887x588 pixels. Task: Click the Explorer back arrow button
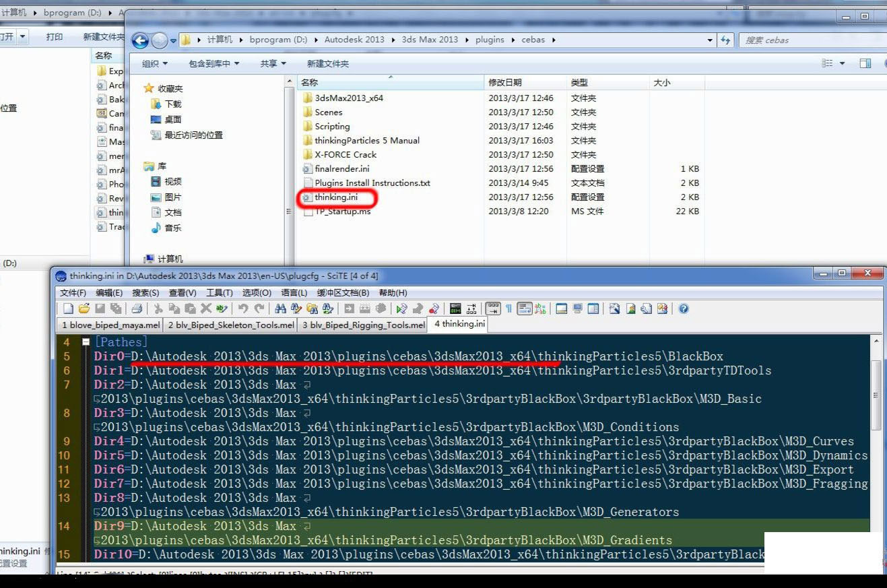tap(140, 40)
